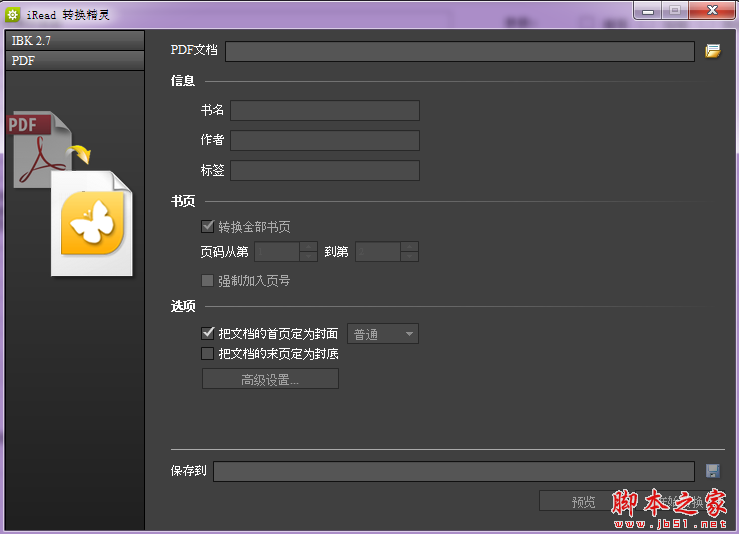Image resolution: width=739 pixels, height=535 pixels.
Task: Click the 页码从第 start page number field
Action: 277,252
